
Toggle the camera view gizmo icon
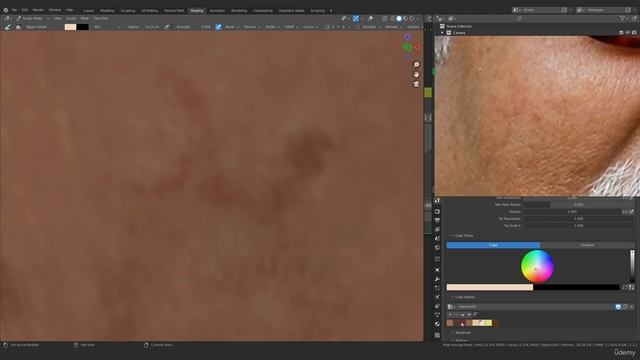(x=416, y=84)
